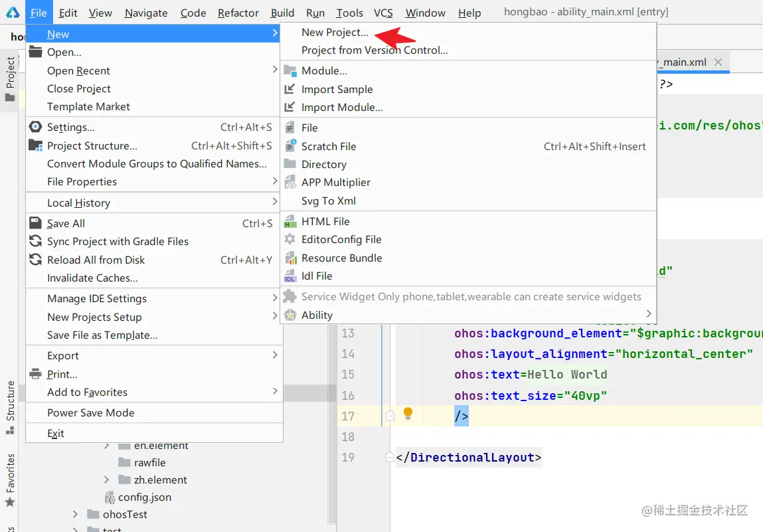
Task: Open the Refactor menu
Action: tap(238, 13)
